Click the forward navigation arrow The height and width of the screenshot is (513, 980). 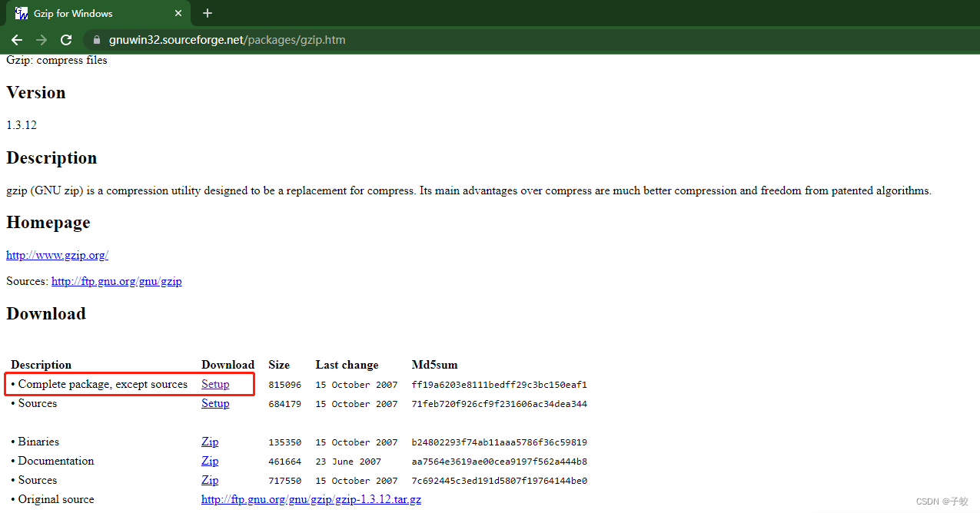[x=41, y=39]
